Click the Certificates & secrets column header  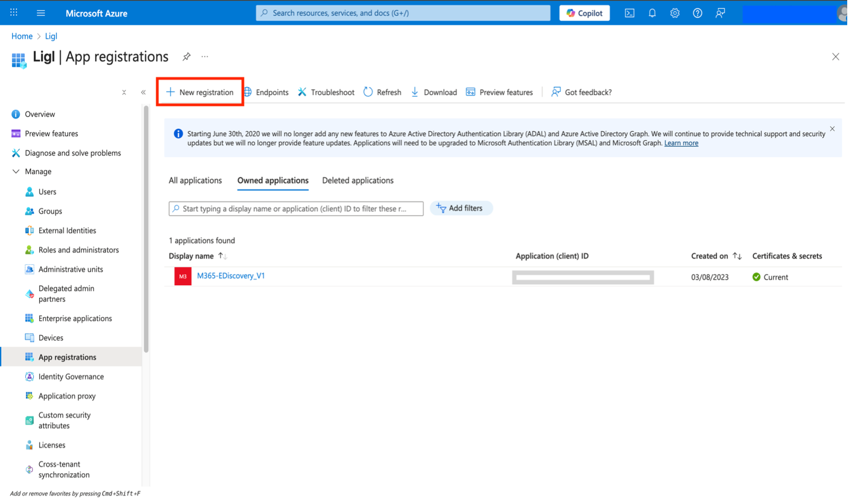point(787,256)
